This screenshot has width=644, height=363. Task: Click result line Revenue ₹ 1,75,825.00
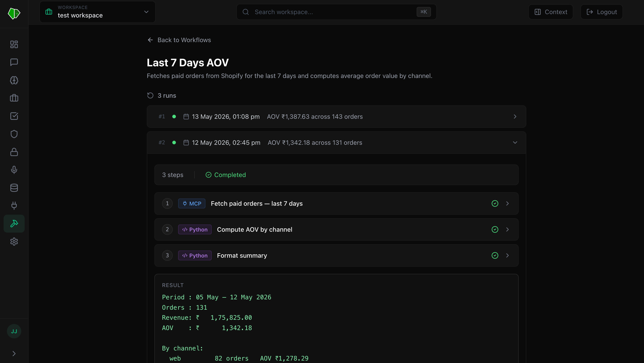207,318
